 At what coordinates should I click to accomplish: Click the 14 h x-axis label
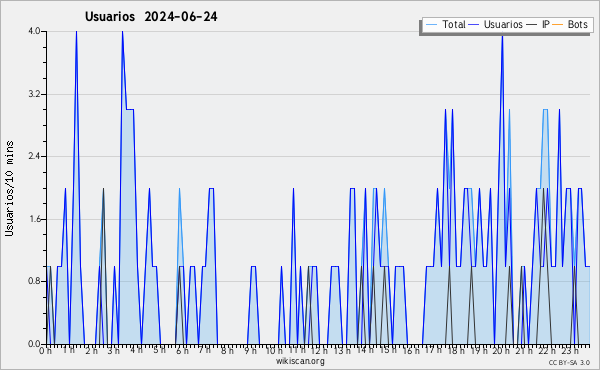point(365,351)
